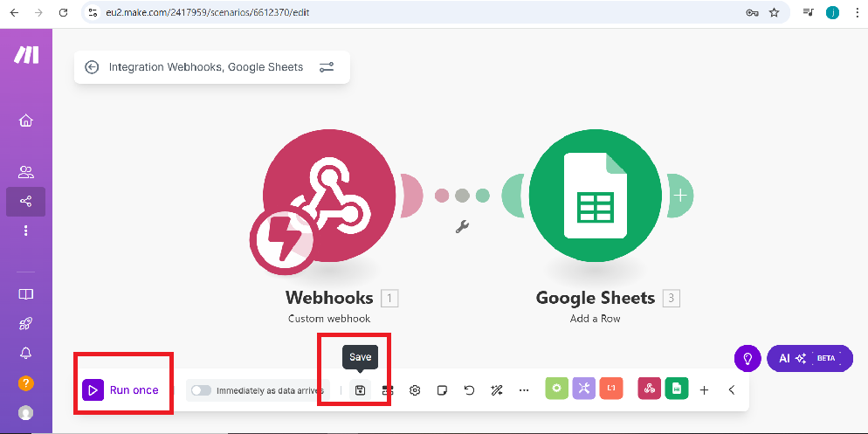The image size is (868, 434).
Task: Open the Notes icon in the toolbar
Action: (x=442, y=390)
